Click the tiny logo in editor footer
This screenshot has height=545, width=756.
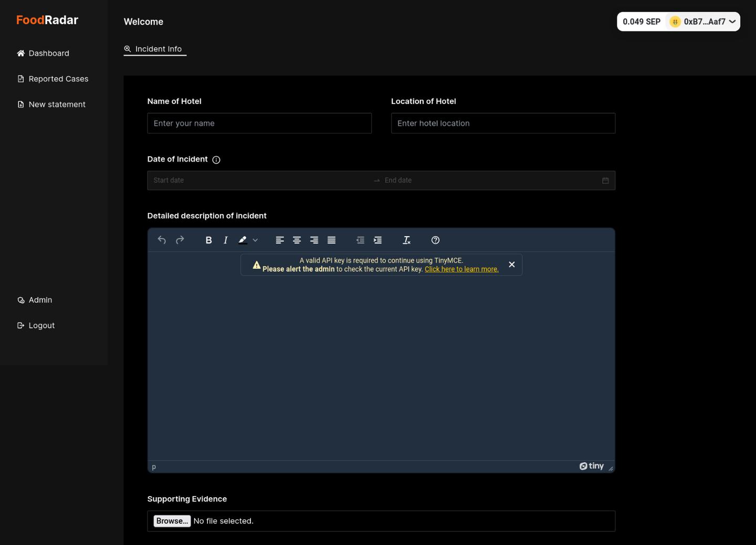[592, 466]
